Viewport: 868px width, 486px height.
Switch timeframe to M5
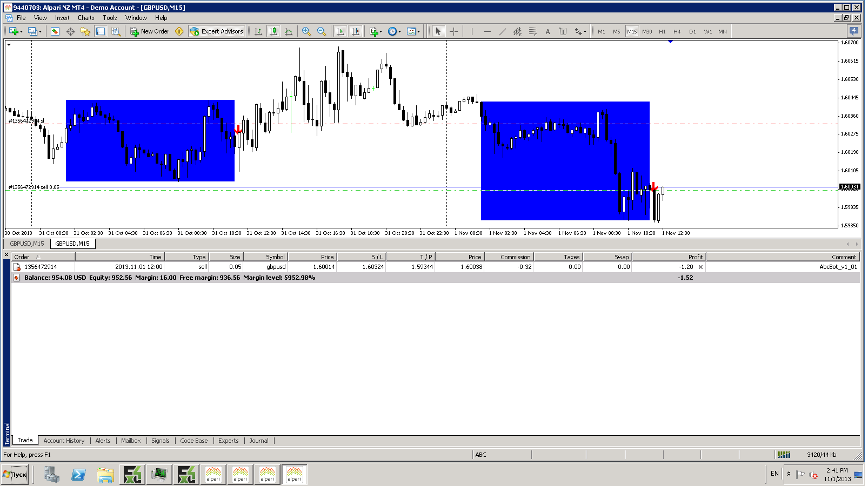pos(617,31)
